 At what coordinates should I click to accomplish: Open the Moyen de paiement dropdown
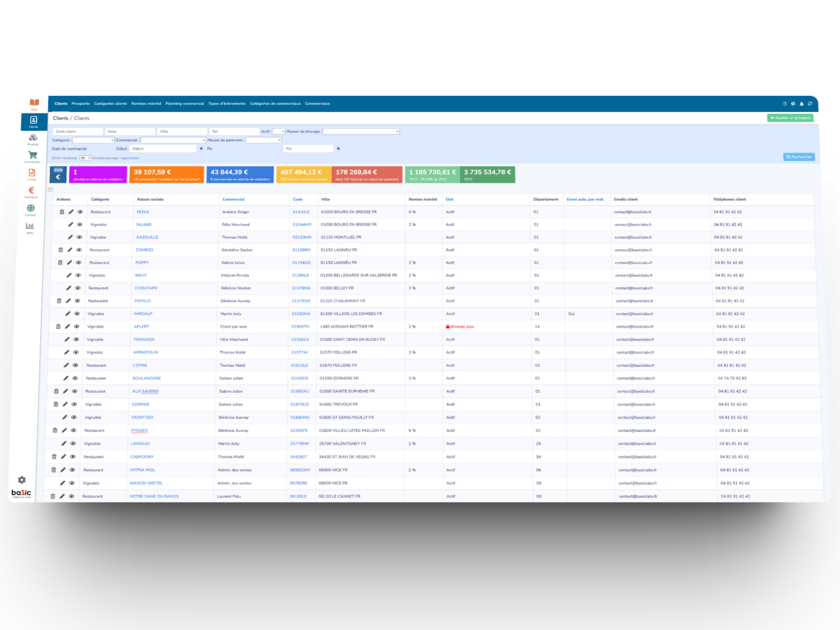pos(263,140)
